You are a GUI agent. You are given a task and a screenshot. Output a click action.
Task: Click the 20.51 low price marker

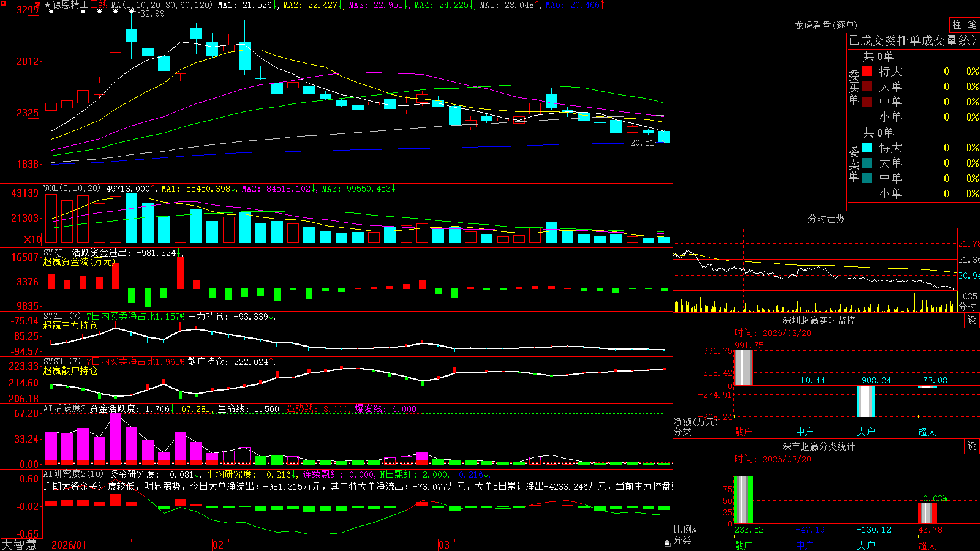click(642, 143)
